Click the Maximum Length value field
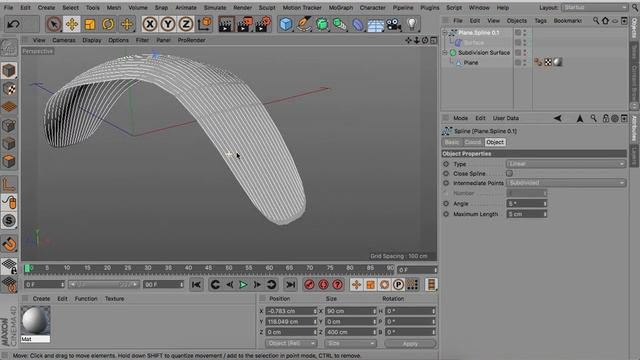Screen dimensions: 640x360 click(527, 214)
